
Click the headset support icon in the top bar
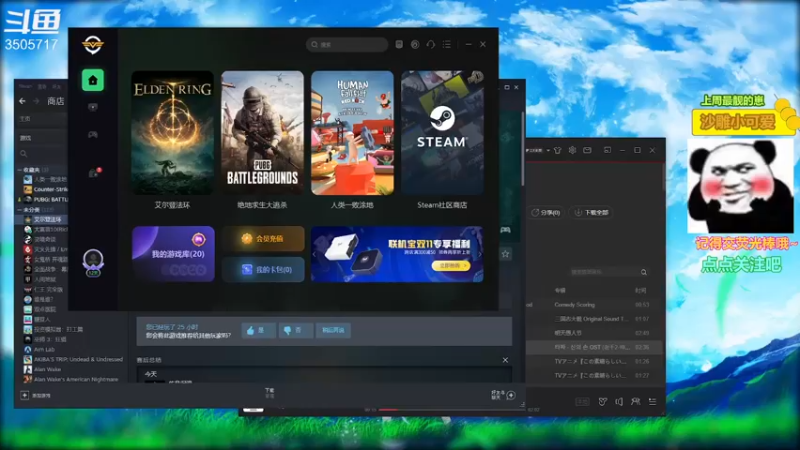(431, 44)
